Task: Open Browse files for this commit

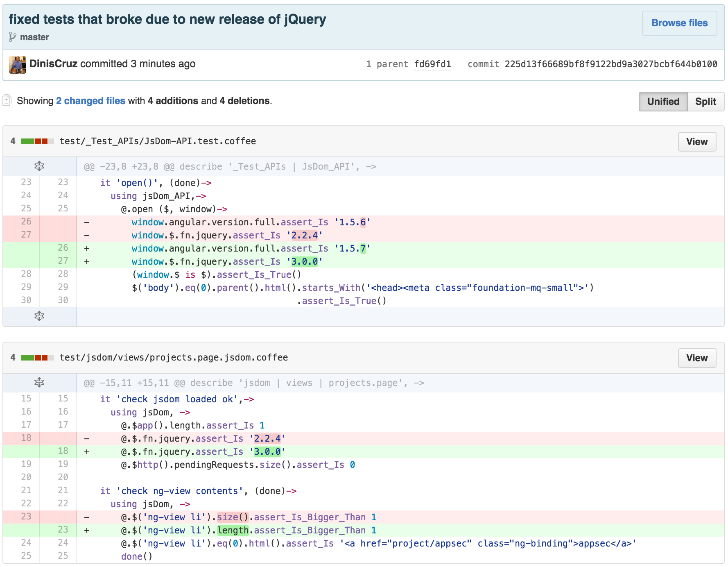Action: (x=679, y=23)
